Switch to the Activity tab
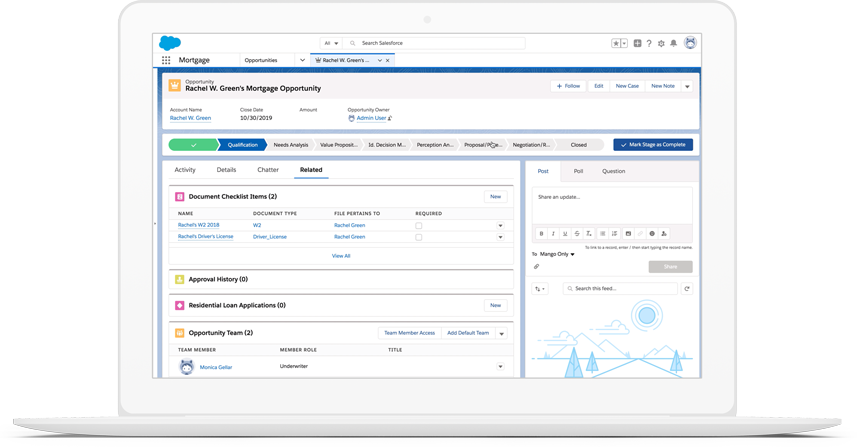 185,170
